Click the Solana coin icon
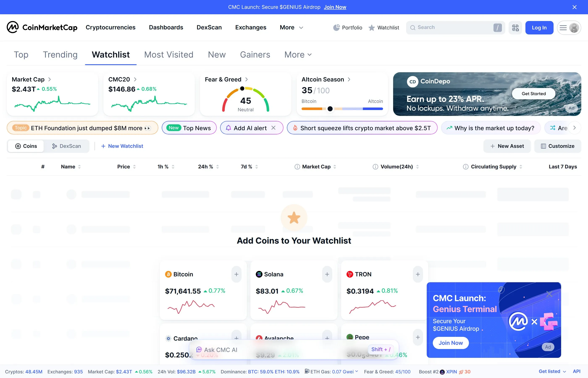Image resolution: width=588 pixels, height=378 pixels. point(259,274)
